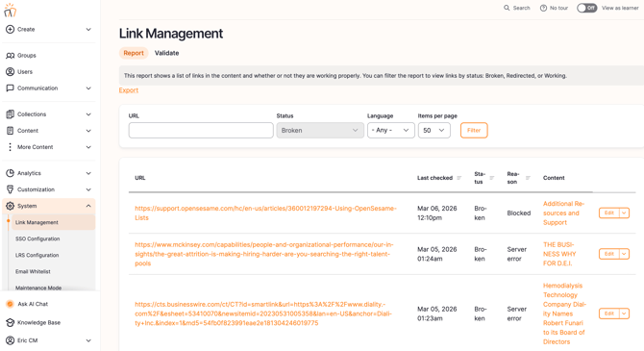
Task: Click the Content document icon
Action: tap(10, 131)
